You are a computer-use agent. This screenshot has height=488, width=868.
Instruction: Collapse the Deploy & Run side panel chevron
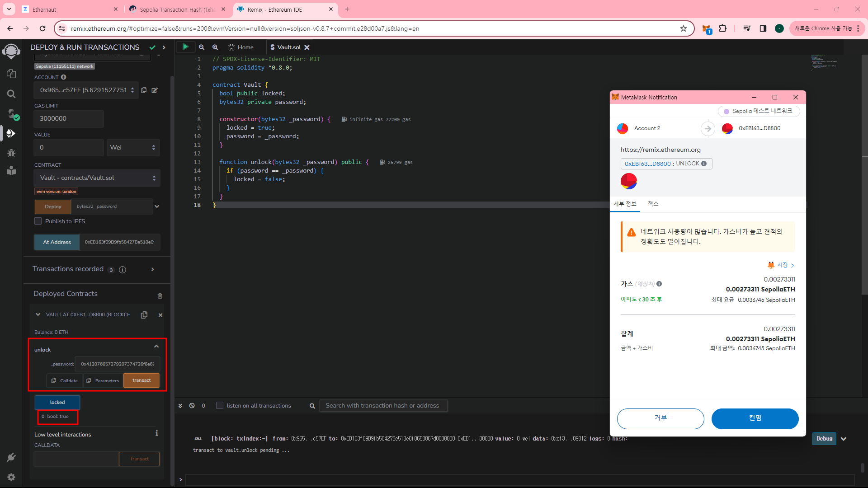(x=164, y=47)
